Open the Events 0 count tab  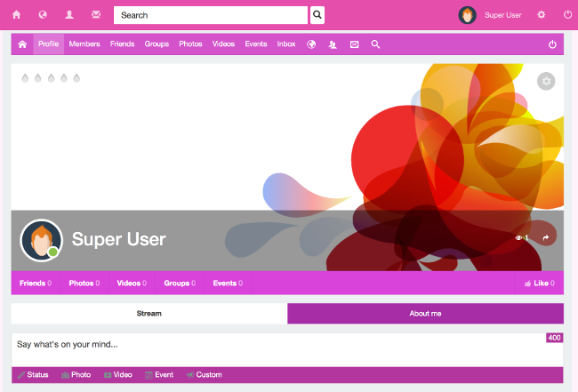pos(228,283)
